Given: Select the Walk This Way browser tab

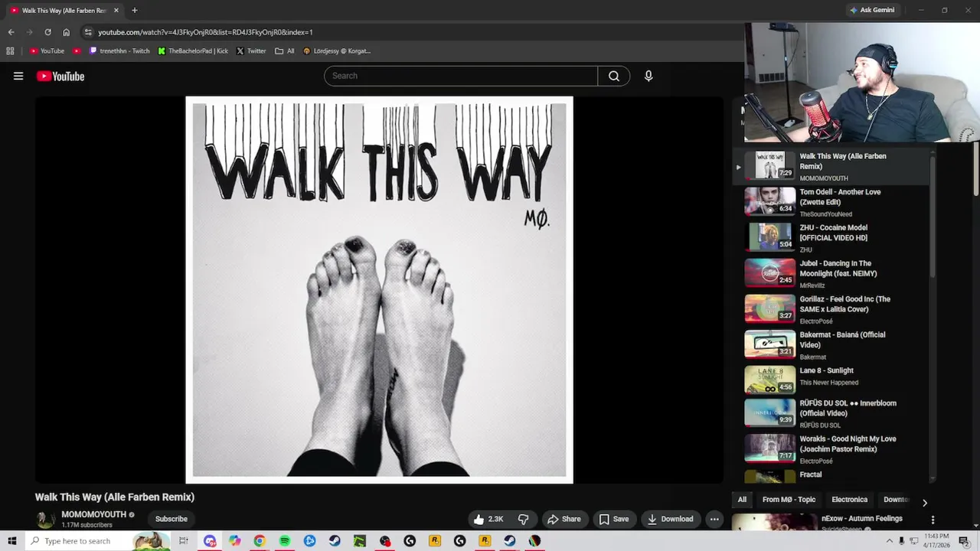Looking at the screenshot, I should [64, 11].
